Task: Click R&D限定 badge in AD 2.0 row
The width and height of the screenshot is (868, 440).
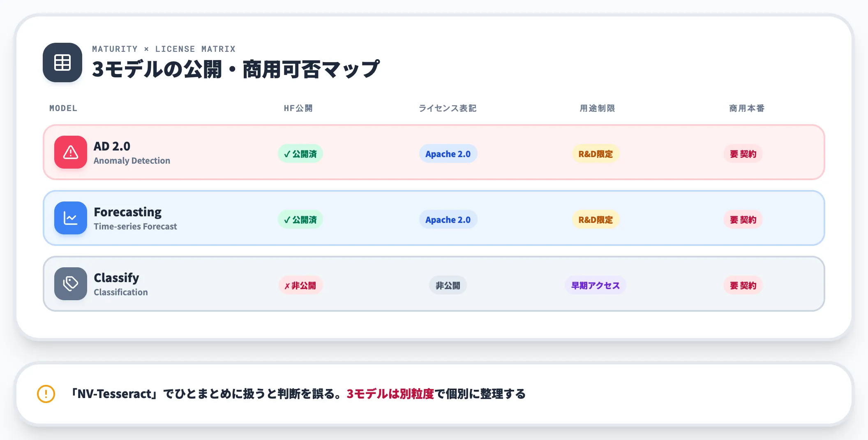Action: (596, 154)
